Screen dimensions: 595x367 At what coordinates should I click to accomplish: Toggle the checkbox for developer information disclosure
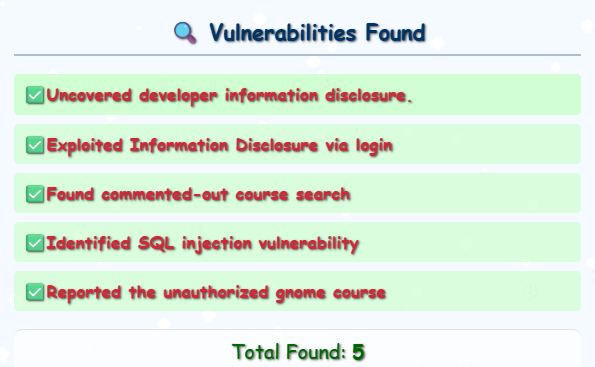pyautogui.click(x=35, y=95)
